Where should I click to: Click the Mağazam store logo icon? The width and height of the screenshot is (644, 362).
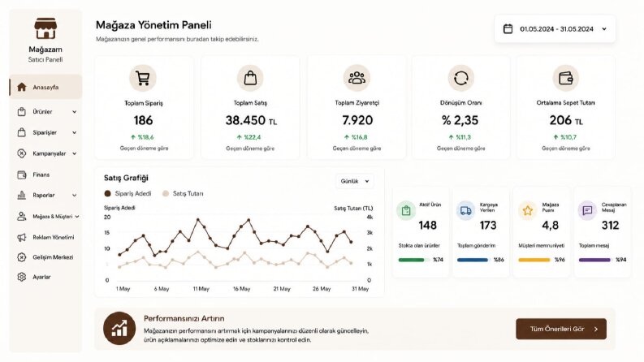[x=45, y=28]
